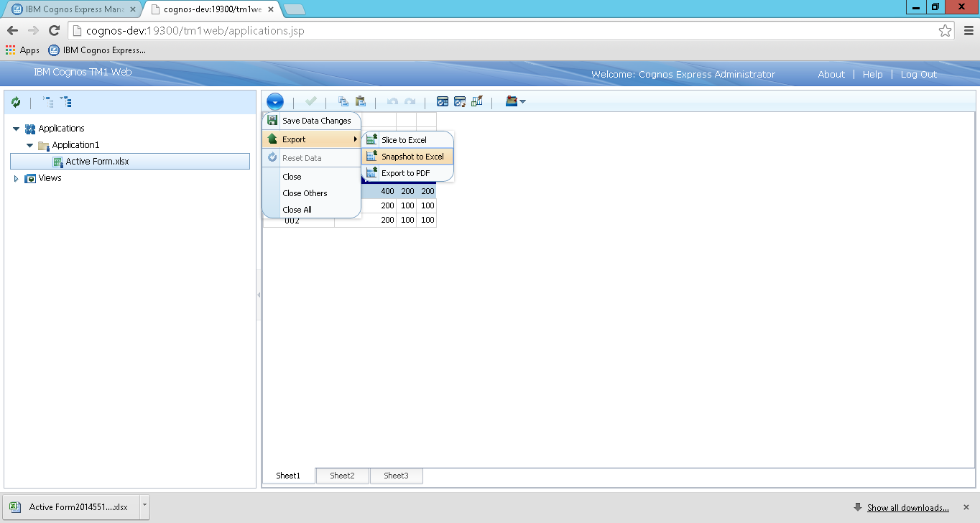Image resolution: width=980 pixels, height=523 pixels.
Task: Select the Application1 folder
Action: click(x=75, y=145)
